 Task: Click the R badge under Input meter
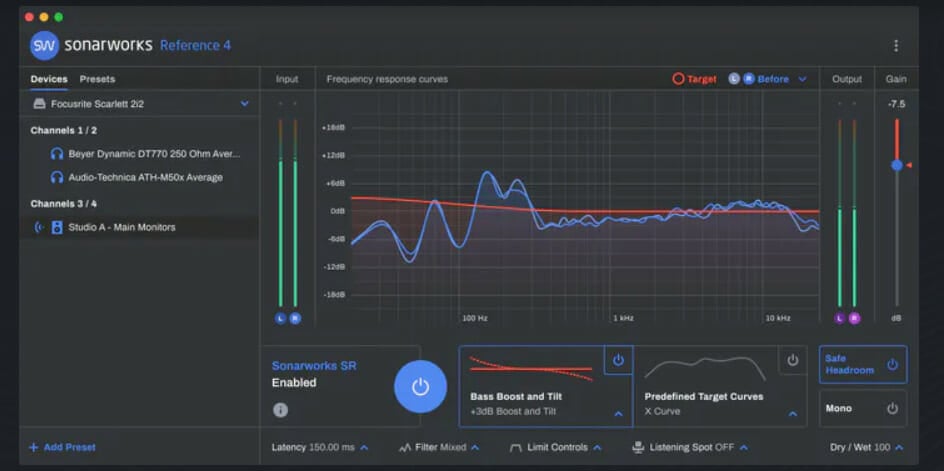point(295,318)
